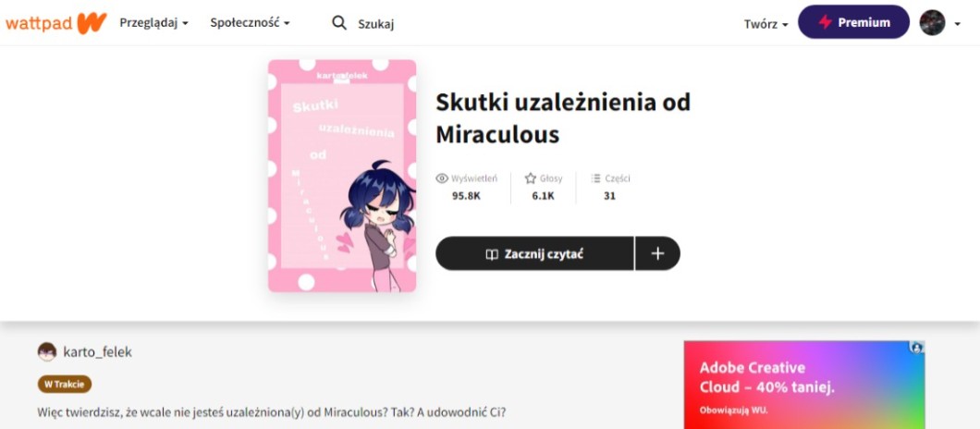Open the pink story cover thumbnail
Viewport: 980px width, 429px height.
click(342, 176)
